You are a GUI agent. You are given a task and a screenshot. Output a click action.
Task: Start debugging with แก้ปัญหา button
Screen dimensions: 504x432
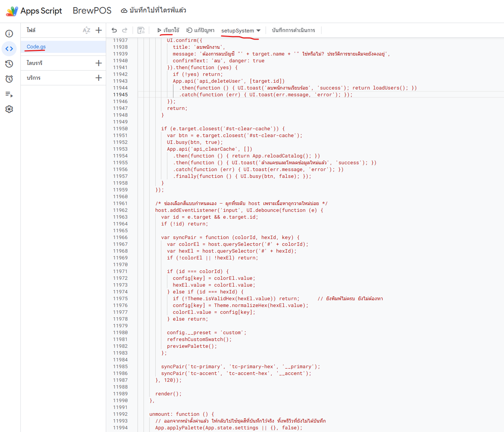pos(201,30)
